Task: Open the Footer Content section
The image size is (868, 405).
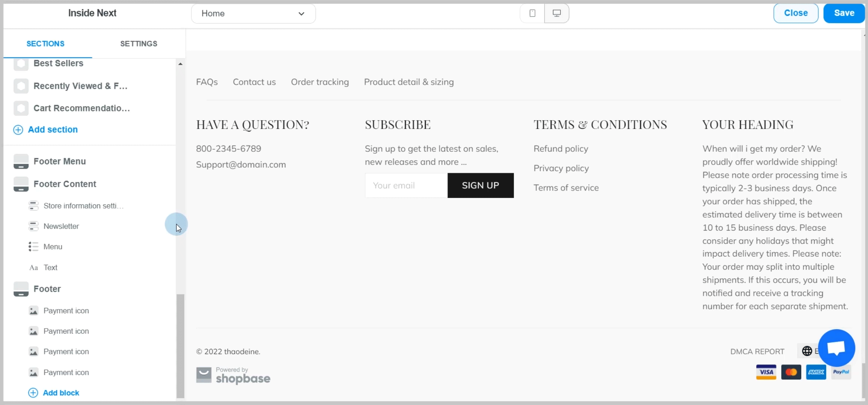Action: [65, 184]
